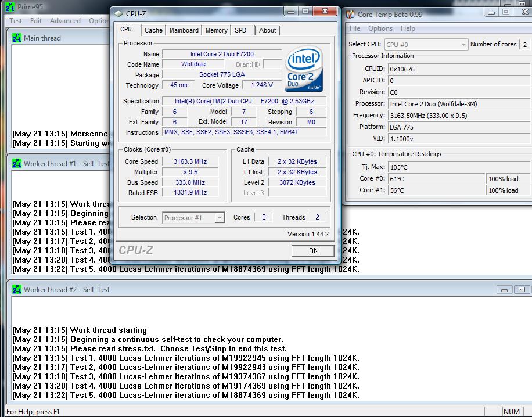Viewport: 532px width, 417px height.
Task: Click the Multiplier value x 9.5
Action: point(190,172)
